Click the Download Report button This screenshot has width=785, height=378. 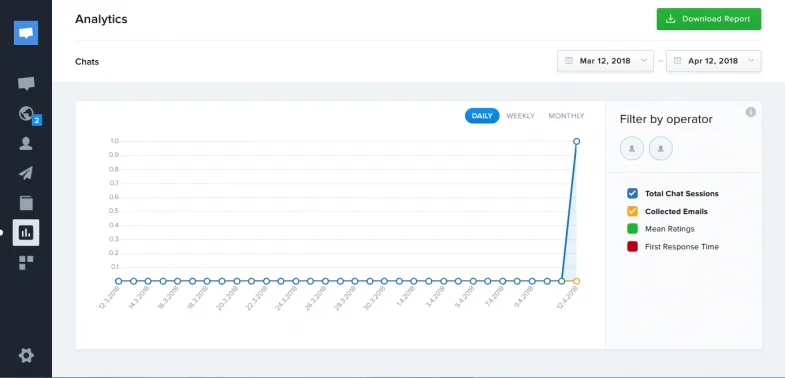[x=709, y=19]
